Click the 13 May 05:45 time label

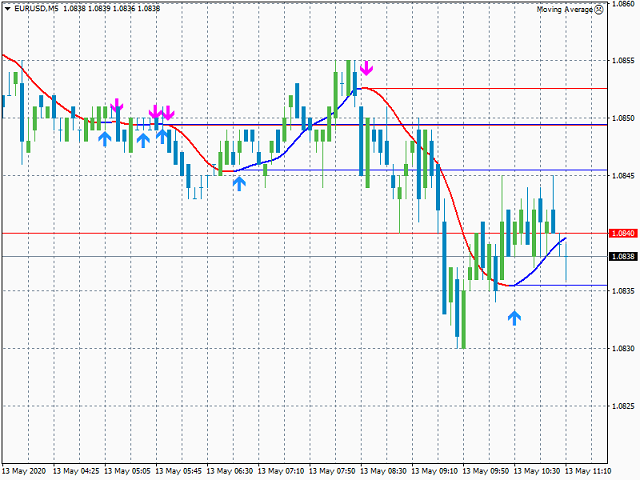178,471
